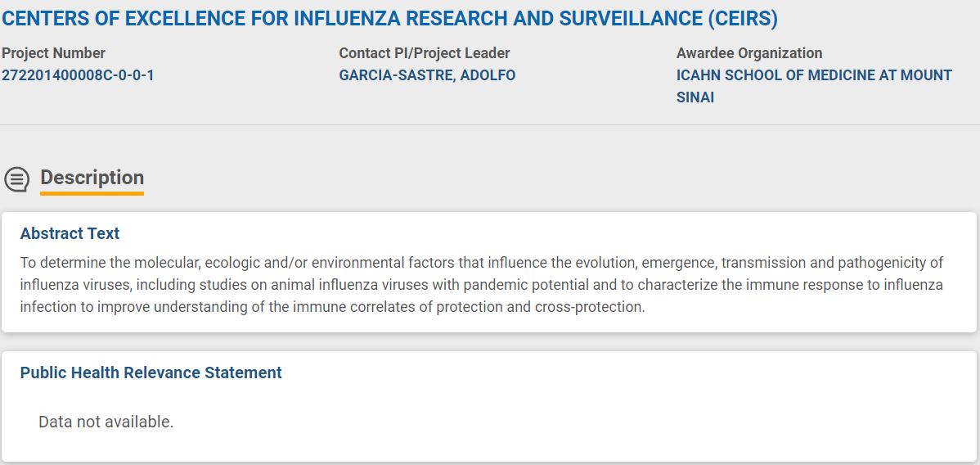
Task: Open project number 272201400008C-0-0-1
Action: point(78,76)
